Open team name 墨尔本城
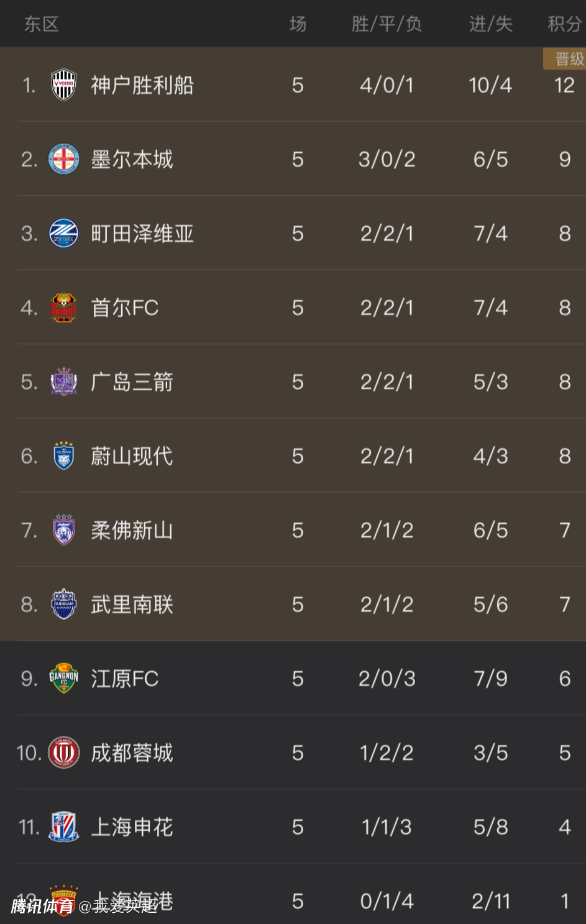586x924 pixels. pos(132,160)
